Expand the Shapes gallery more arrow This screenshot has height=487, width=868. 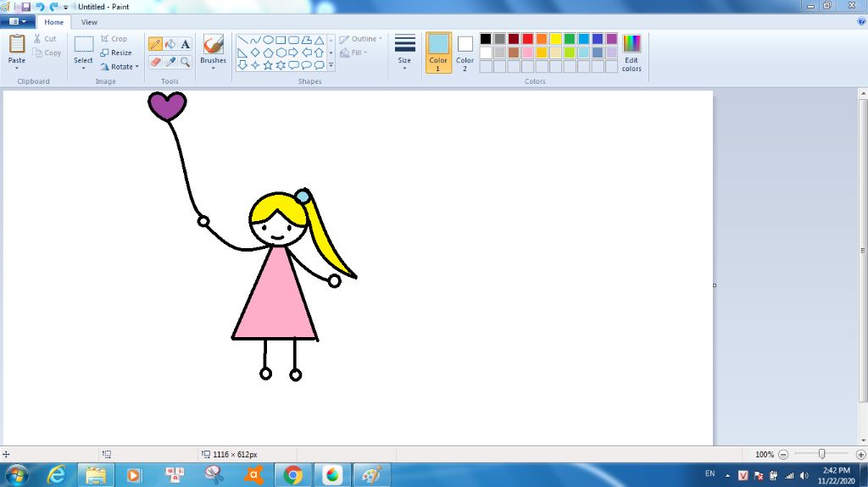pos(331,65)
